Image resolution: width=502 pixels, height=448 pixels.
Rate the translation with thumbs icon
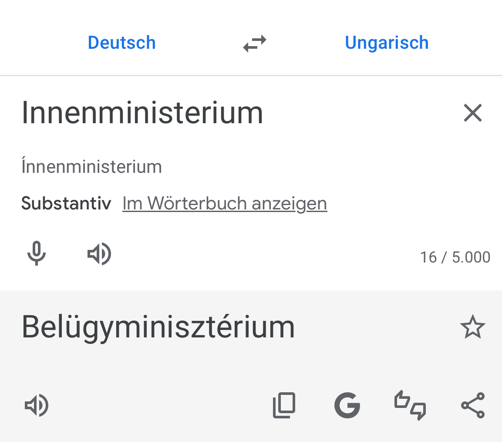pyautogui.click(x=410, y=405)
